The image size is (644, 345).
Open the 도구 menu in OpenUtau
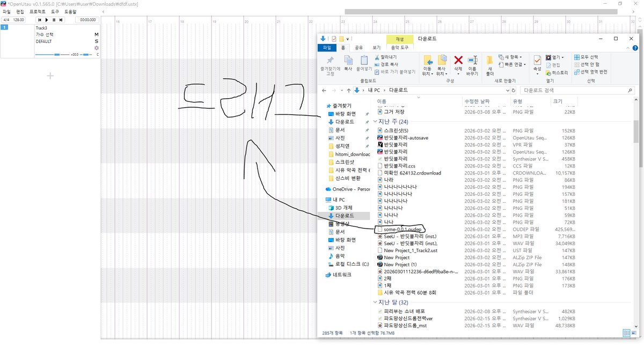click(55, 11)
